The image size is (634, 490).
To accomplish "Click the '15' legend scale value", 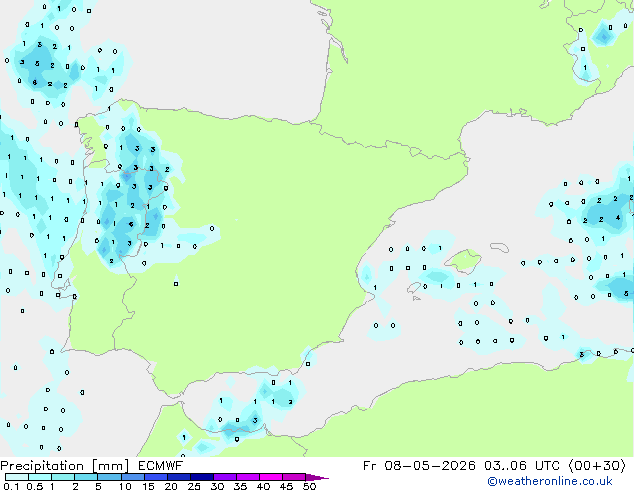I will pyautogui.click(x=148, y=486).
